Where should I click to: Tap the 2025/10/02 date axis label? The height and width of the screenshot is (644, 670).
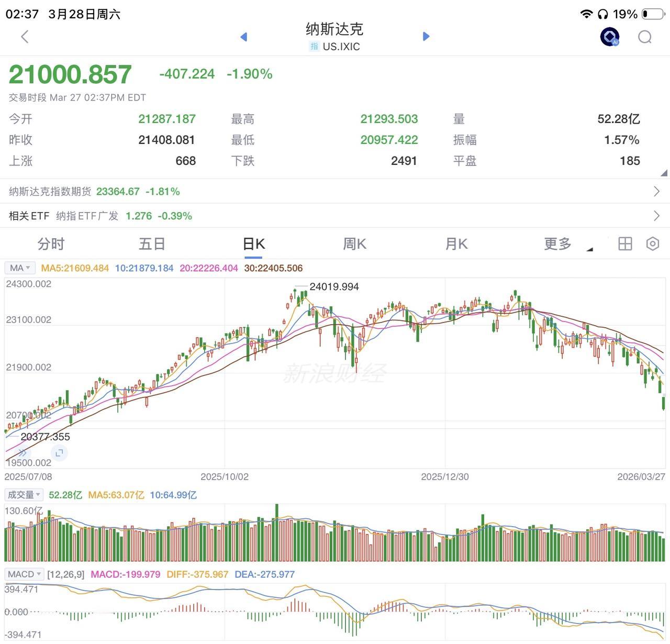click(x=225, y=477)
